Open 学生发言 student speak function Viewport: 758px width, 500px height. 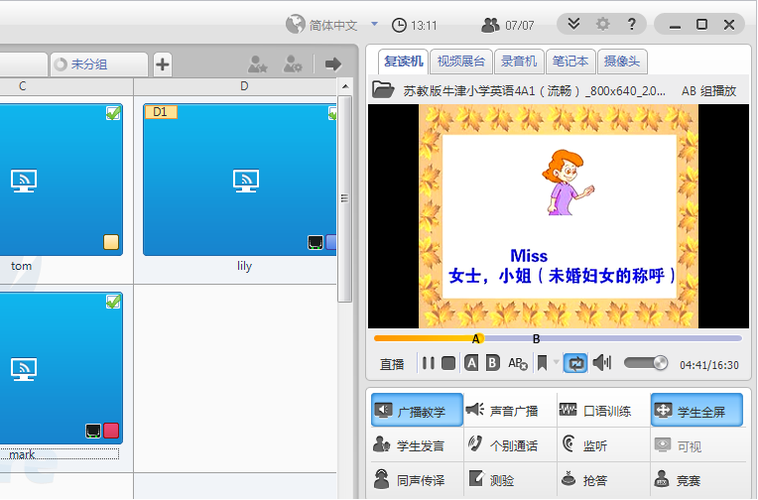[409, 445]
